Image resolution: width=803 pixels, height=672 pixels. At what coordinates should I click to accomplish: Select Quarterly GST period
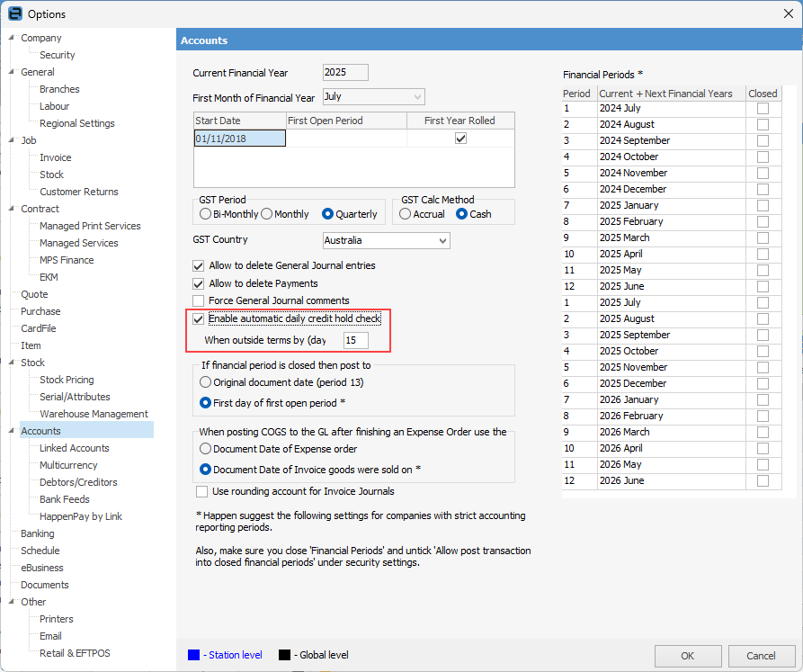pos(327,214)
